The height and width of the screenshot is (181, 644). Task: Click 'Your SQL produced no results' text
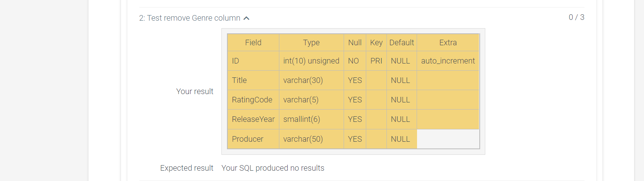pos(273,168)
